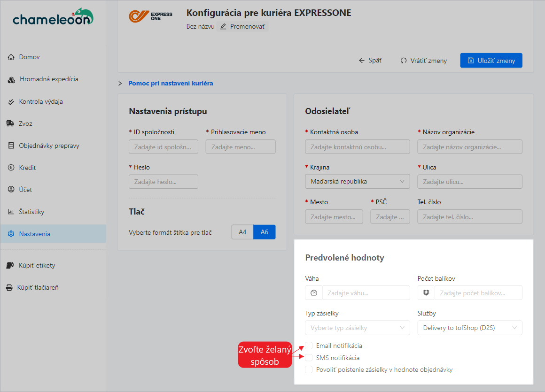Click the pencil icon next to Premenovať

click(223, 26)
